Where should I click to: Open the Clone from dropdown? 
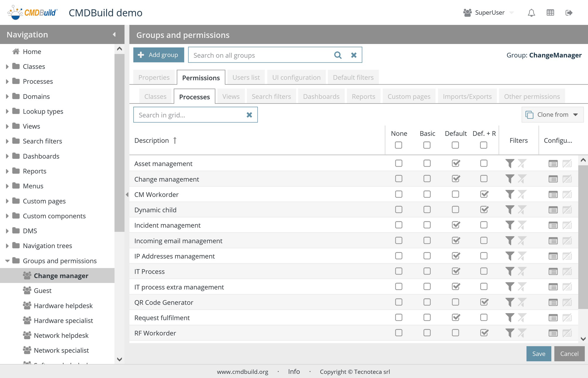coord(552,114)
